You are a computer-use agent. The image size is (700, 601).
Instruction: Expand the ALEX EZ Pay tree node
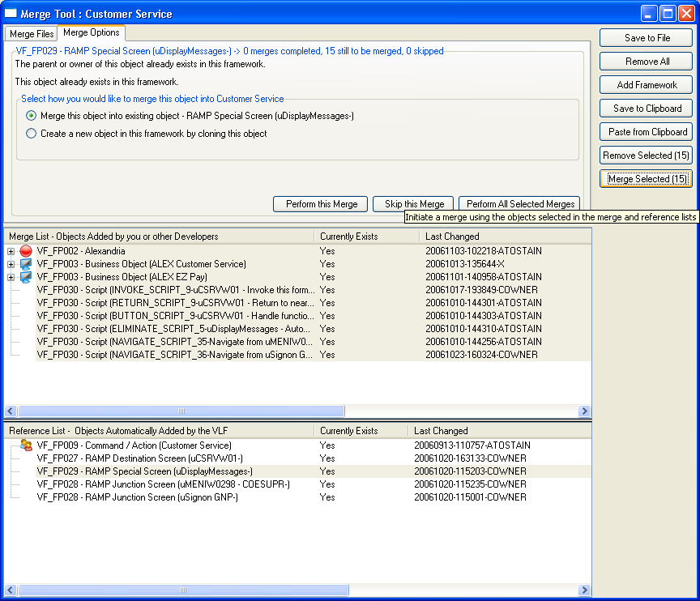point(11,277)
